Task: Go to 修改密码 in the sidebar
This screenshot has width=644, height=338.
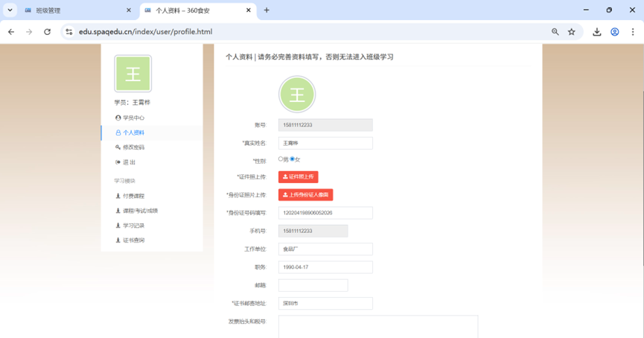Action: 133,147
